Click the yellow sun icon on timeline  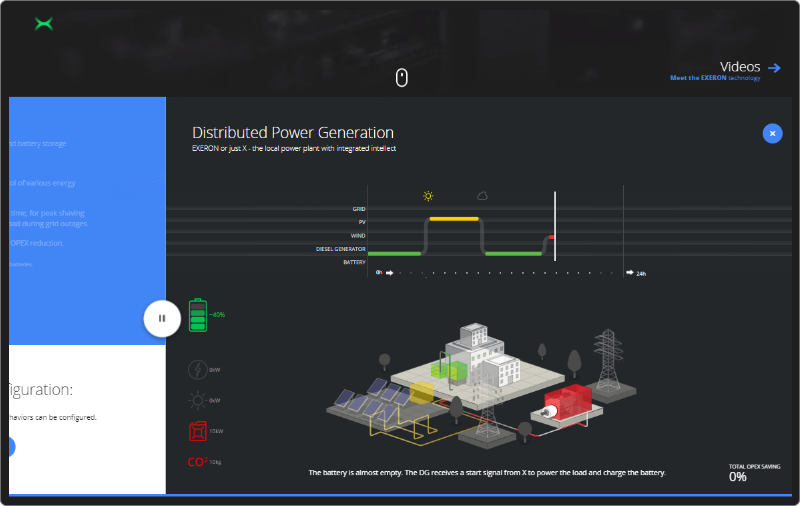point(428,196)
